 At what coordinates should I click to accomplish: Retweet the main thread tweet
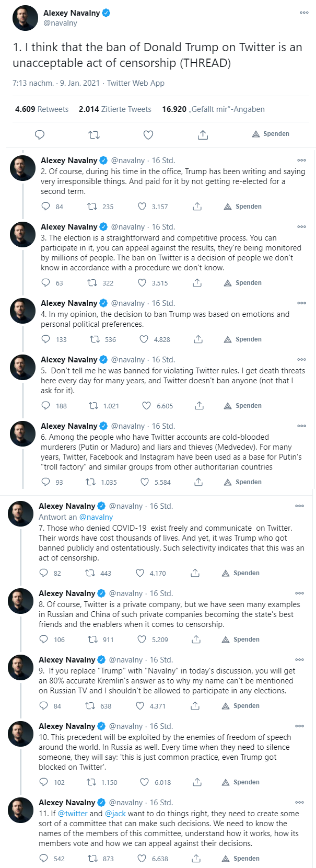(94, 135)
